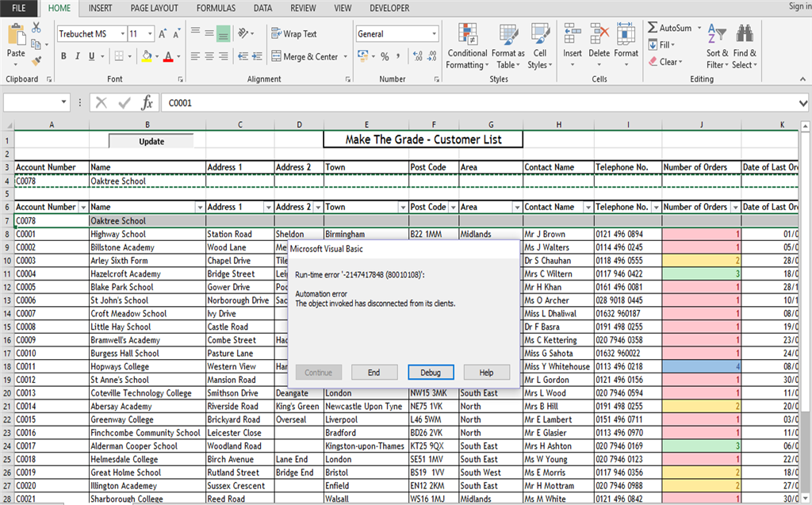Click the Borders icon
The width and height of the screenshot is (812, 505).
tap(119, 56)
